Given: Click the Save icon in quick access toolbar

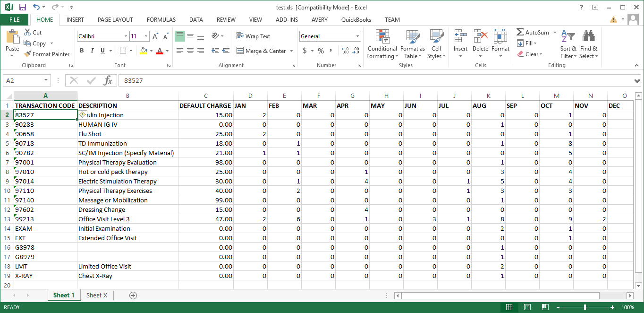Looking at the screenshot, I should [22, 7].
